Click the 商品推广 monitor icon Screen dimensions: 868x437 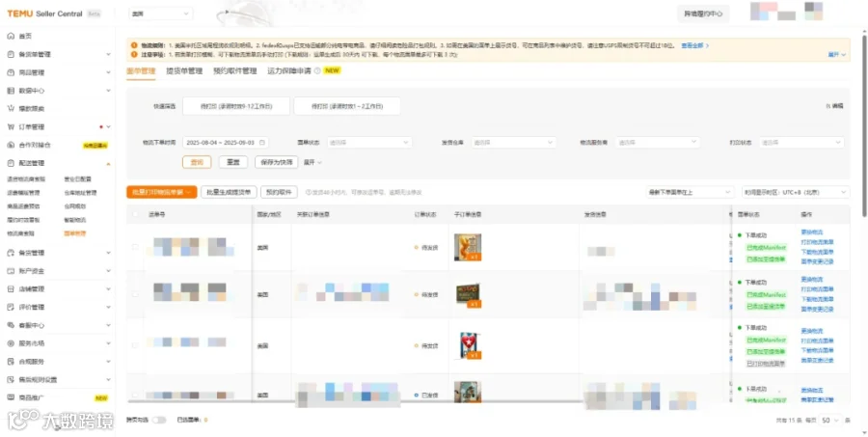[11, 397]
